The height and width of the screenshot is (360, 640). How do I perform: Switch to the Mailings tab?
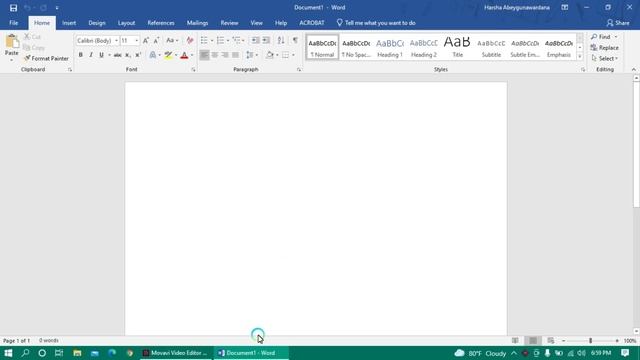point(198,23)
